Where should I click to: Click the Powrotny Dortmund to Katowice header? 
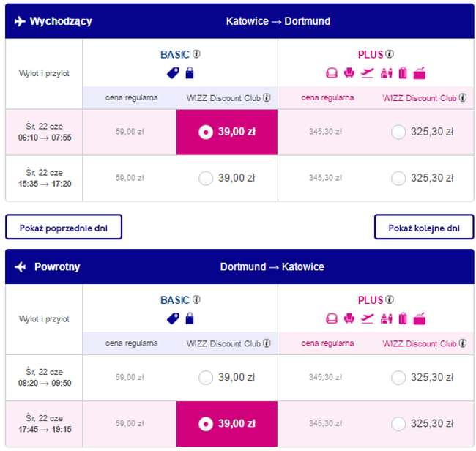[x=239, y=266]
